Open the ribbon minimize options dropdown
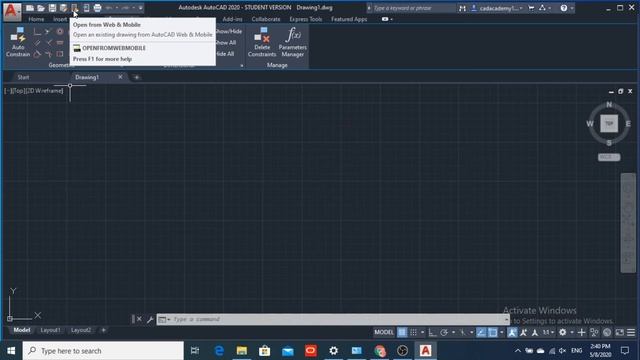 click(x=391, y=19)
